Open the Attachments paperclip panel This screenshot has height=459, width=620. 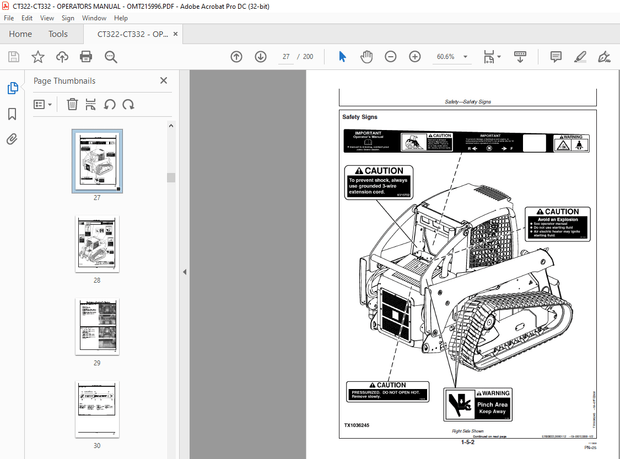12,139
